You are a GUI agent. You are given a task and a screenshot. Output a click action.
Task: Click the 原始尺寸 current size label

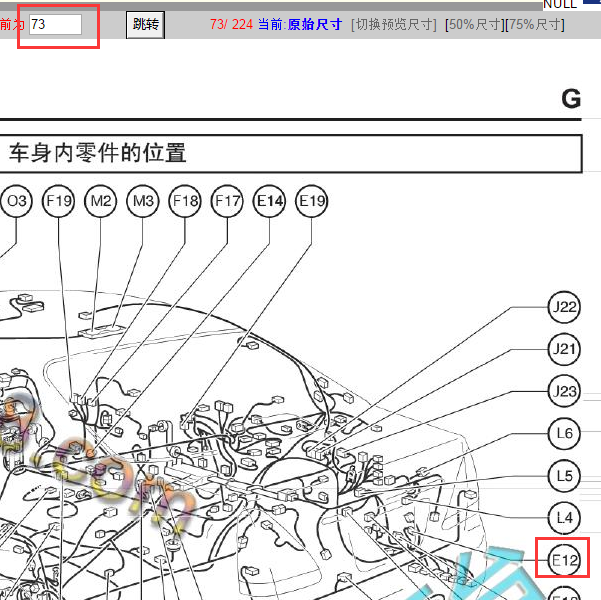[314, 25]
